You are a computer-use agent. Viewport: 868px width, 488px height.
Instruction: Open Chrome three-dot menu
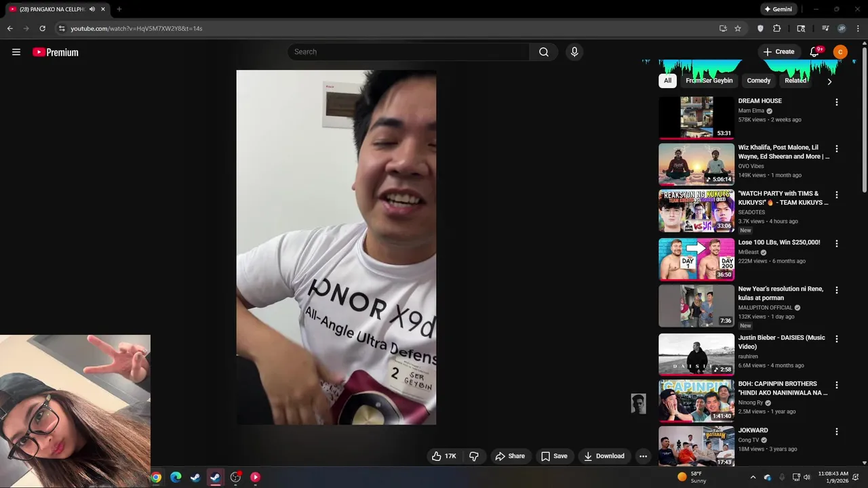pyautogui.click(x=858, y=28)
